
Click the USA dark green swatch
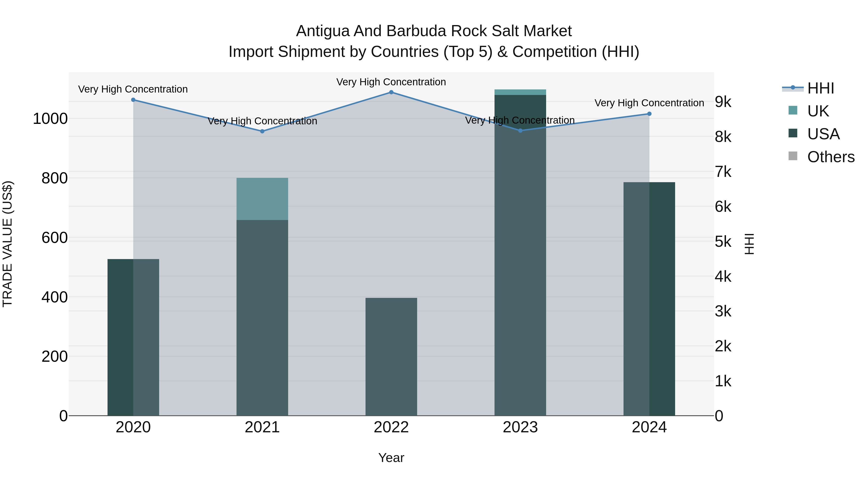coord(793,133)
